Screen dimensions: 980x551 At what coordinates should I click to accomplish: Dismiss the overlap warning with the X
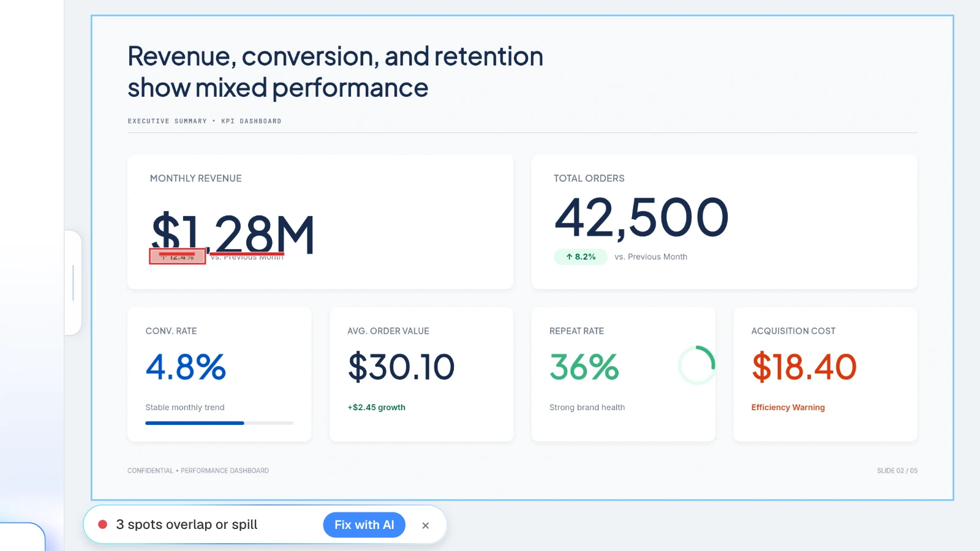click(x=426, y=525)
